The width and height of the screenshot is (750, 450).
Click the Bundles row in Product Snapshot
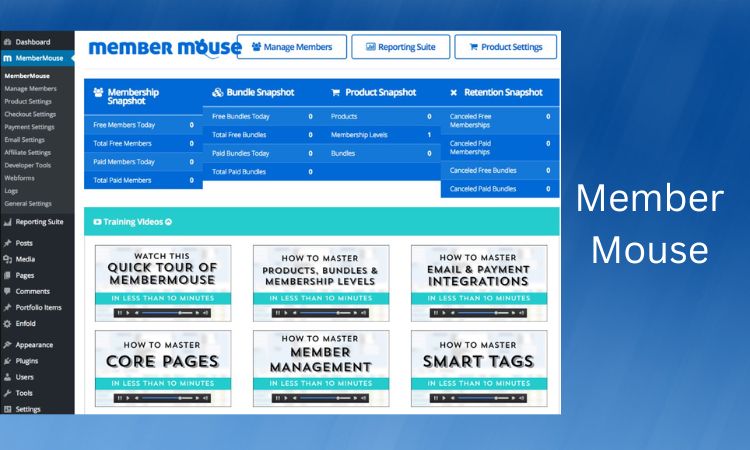(381, 154)
